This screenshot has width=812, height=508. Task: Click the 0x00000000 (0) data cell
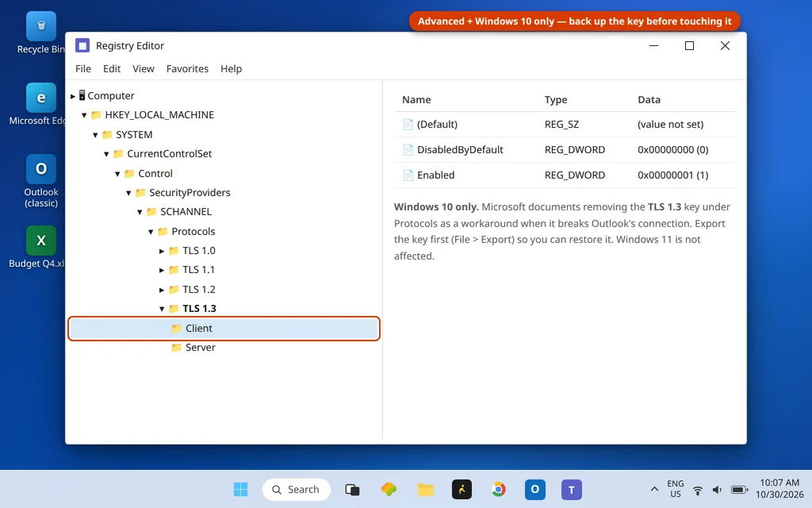pos(672,150)
